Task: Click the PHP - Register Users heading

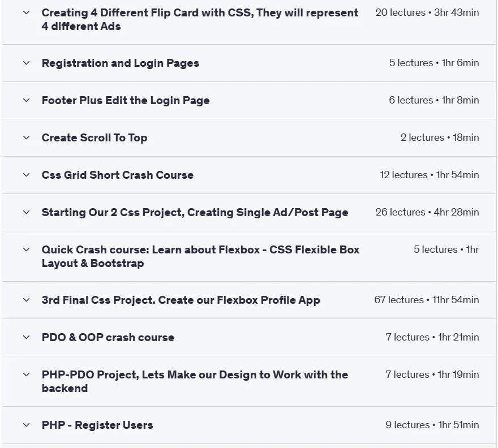Action: point(97,425)
